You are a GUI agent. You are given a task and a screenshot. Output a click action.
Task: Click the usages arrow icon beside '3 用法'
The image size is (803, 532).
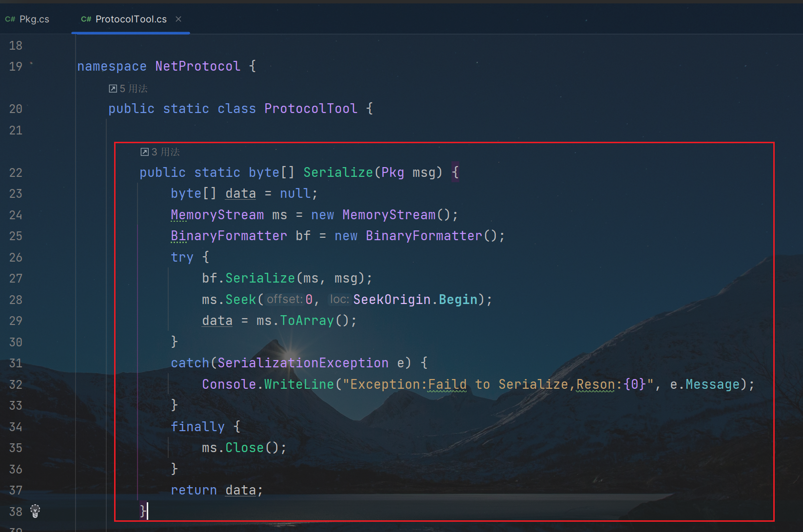[144, 152]
